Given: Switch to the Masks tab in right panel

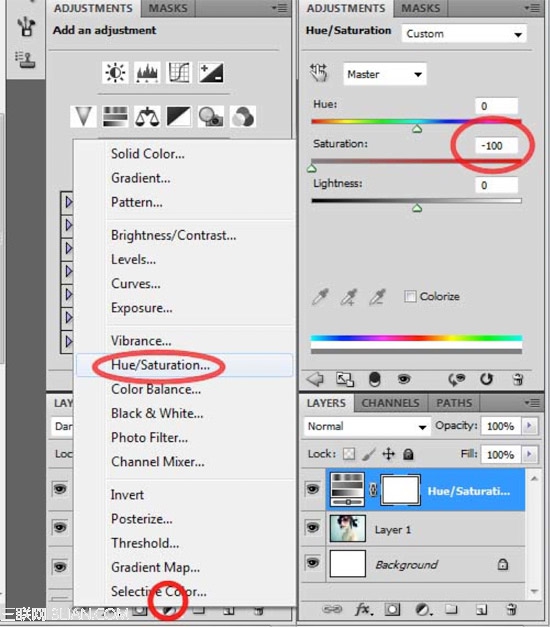Looking at the screenshot, I should pyautogui.click(x=420, y=8).
